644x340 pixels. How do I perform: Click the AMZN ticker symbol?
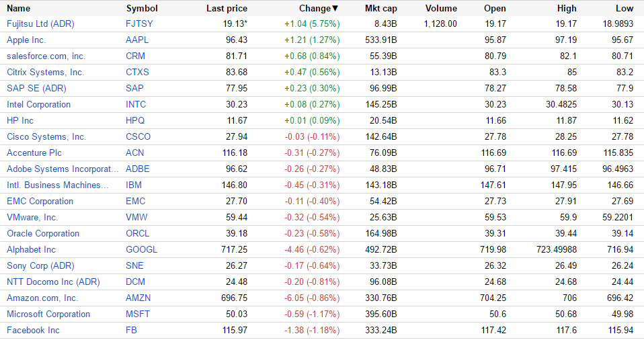pos(138,298)
